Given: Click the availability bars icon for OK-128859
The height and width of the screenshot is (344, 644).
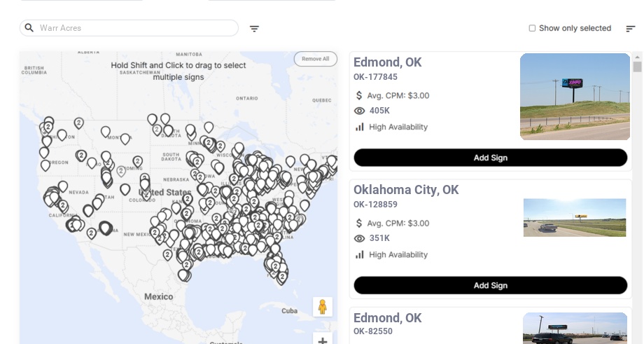Looking at the screenshot, I should point(360,254).
